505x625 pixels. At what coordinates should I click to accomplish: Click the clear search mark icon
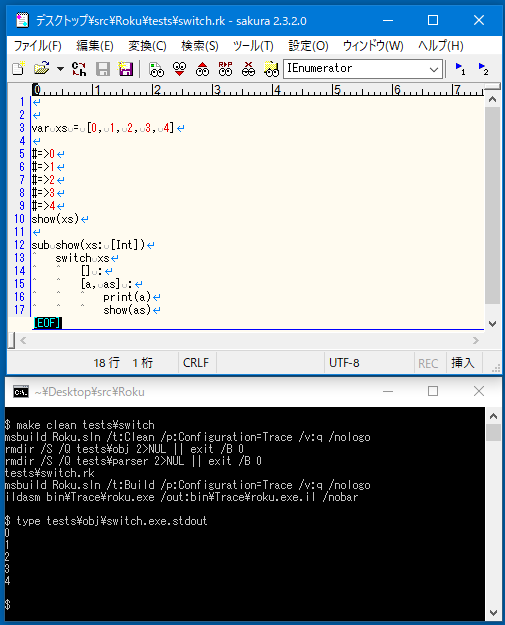248,69
